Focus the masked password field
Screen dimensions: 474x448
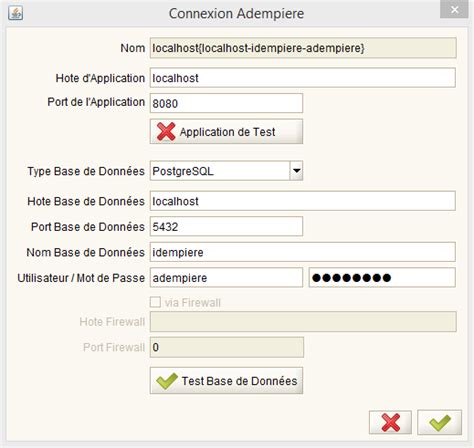pyautogui.click(x=382, y=277)
